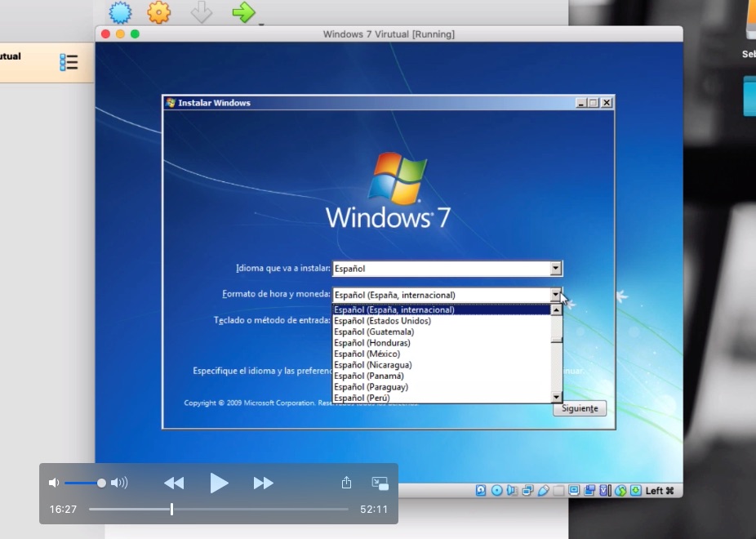Click the Formato de hora y moneda label
The height and width of the screenshot is (539, 756).
pyautogui.click(x=276, y=294)
